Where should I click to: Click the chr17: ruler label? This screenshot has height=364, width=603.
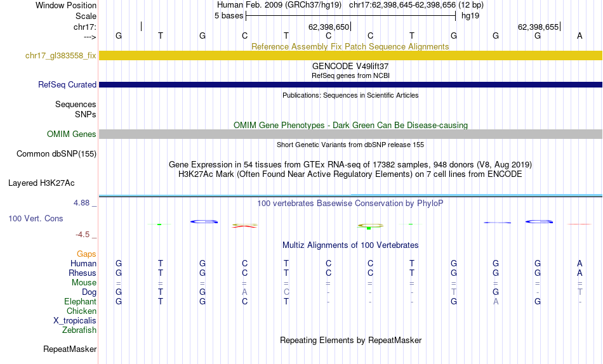point(85,27)
